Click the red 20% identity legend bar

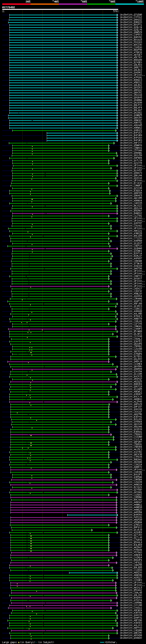click(x=16, y=4)
